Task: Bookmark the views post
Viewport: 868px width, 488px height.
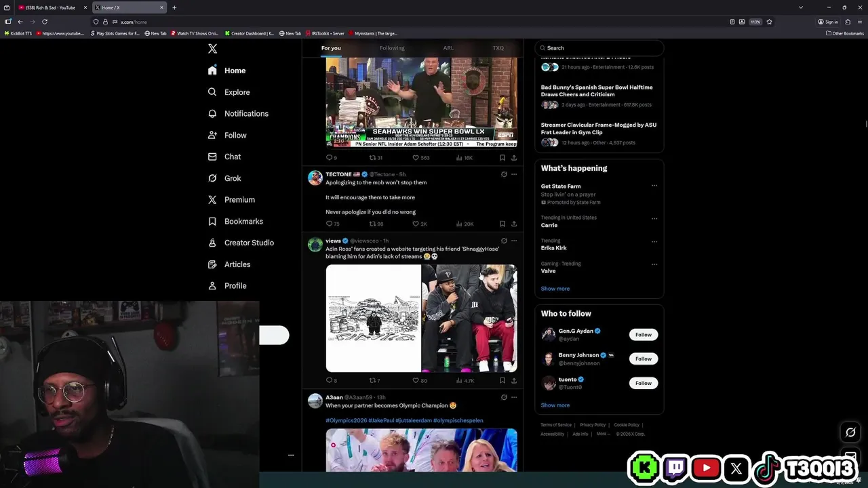Action: coord(502,381)
